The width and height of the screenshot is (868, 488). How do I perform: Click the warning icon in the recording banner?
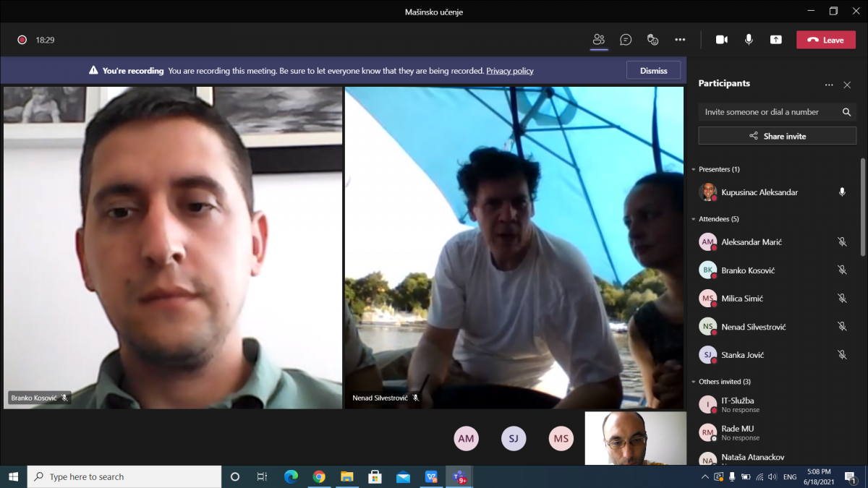tap(93, 71)
